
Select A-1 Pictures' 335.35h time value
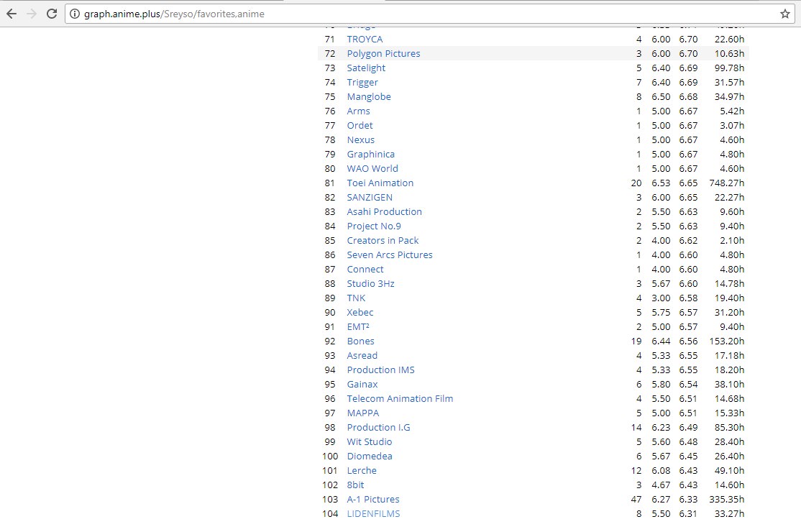pyautogui.click(x=726, y=499)
